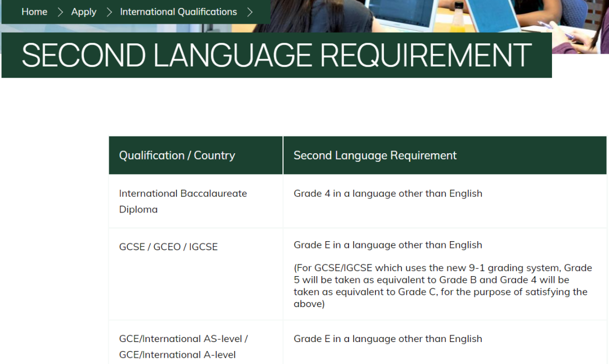Select the International Baccalaureate Diploma table cell
Viewport: 609px width, 364px height.
[183, 202]
